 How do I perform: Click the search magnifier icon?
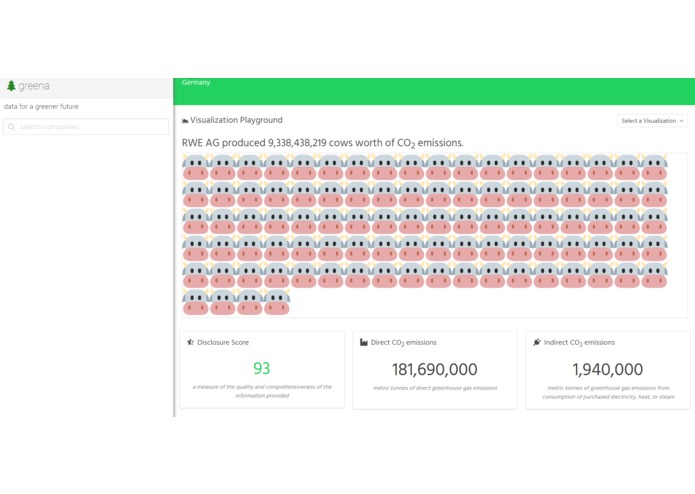click(12, 127)
